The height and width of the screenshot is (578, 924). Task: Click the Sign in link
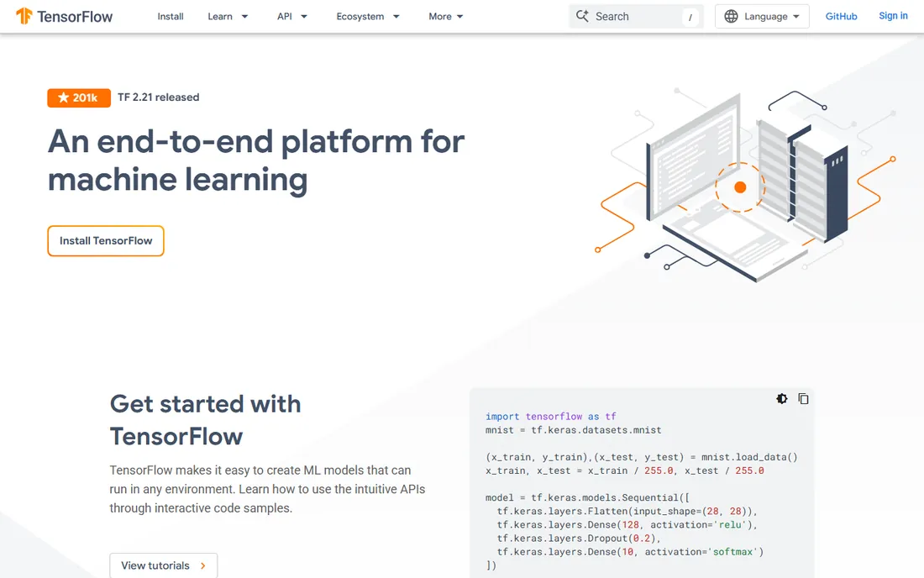894,16
